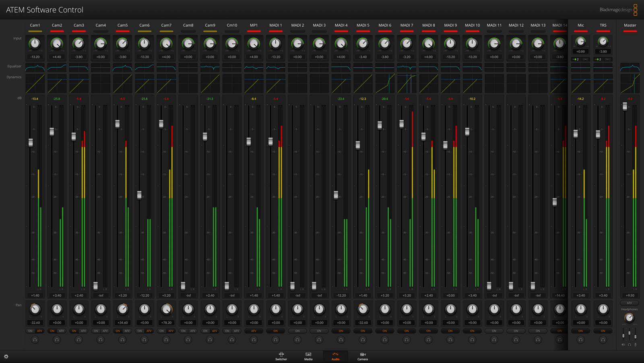
Task: Toggle the ON button for Cam2
Action: [x=52, y=331]
